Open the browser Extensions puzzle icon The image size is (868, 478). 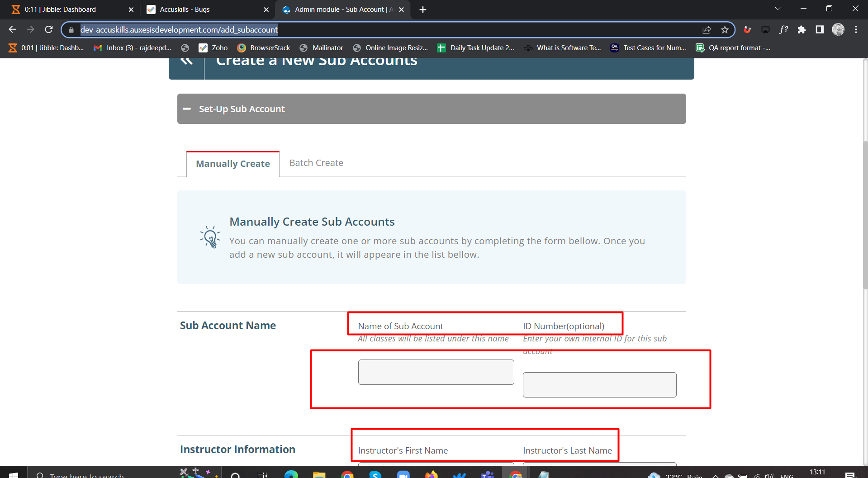802,30
